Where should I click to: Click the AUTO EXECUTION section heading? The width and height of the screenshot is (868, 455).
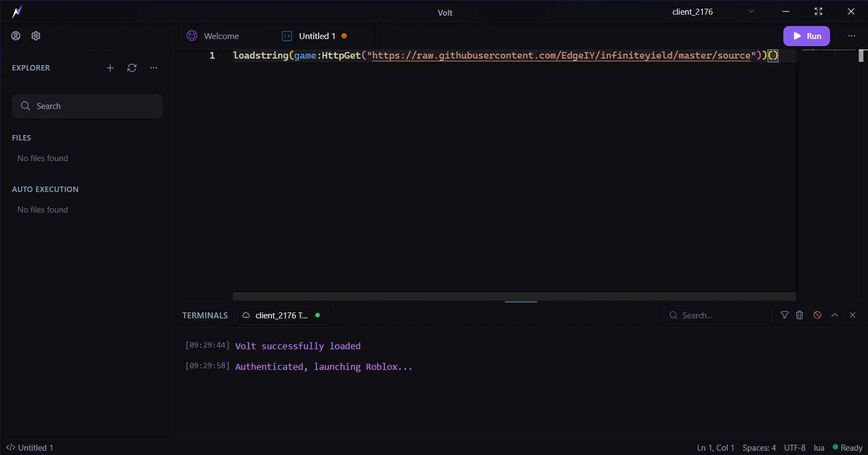[45, 189]
